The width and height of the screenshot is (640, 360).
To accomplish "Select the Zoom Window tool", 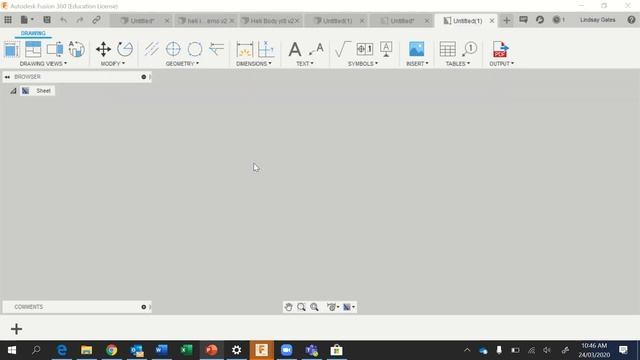I will click(x=301, y=307).
